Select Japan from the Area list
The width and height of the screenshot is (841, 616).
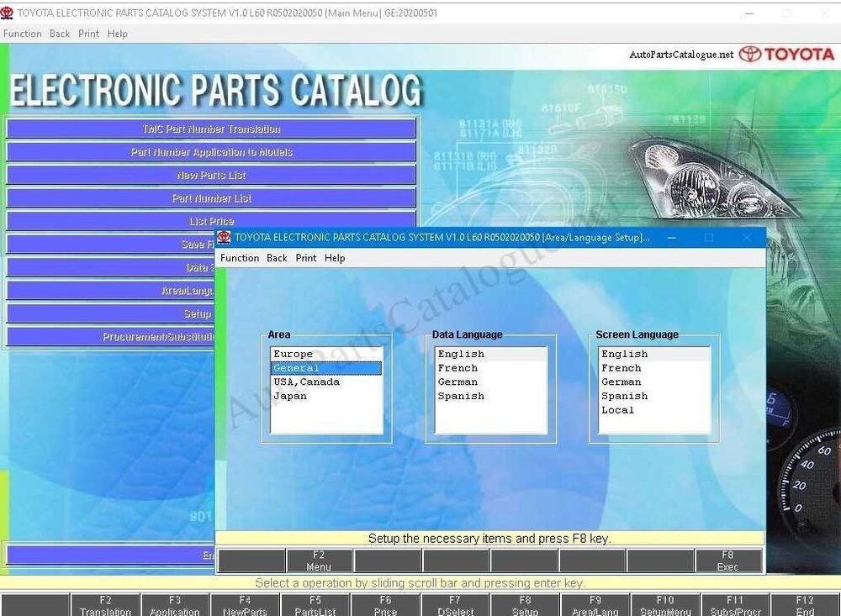pos(290,397)
